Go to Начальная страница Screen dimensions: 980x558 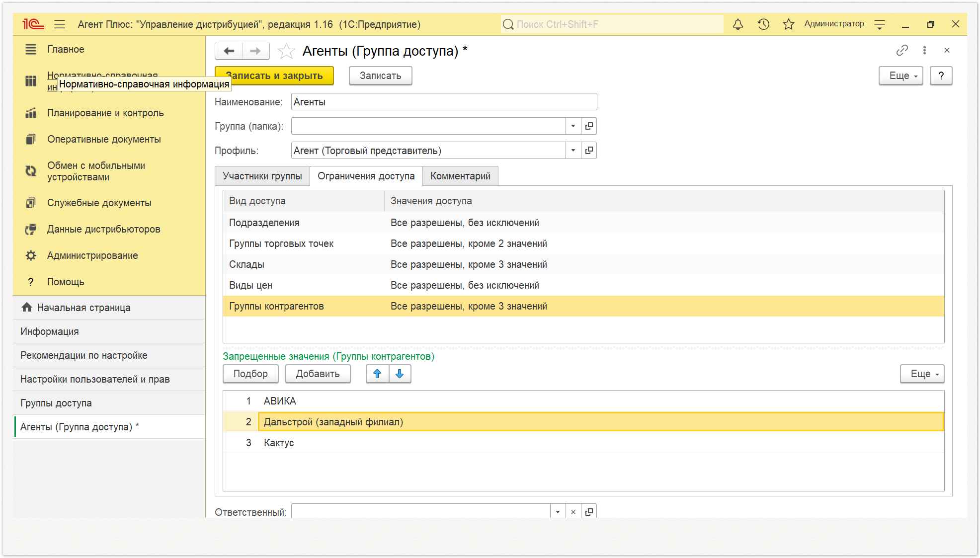109,308
